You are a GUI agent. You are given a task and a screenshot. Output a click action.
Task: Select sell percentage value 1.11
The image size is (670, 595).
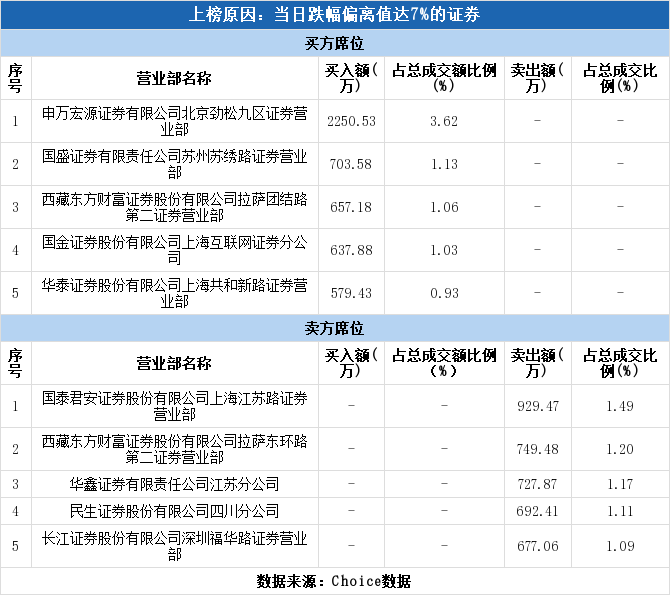tap(620, 511)
